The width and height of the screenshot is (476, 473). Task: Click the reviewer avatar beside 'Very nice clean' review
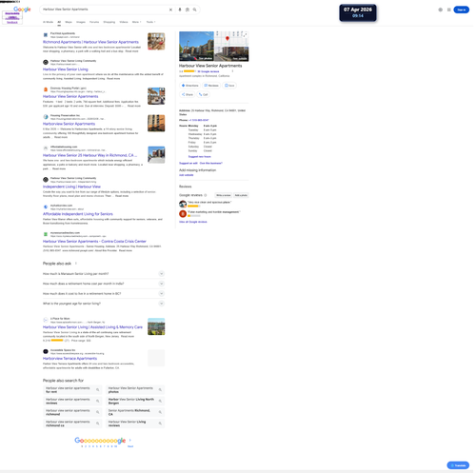pos(183,204)
